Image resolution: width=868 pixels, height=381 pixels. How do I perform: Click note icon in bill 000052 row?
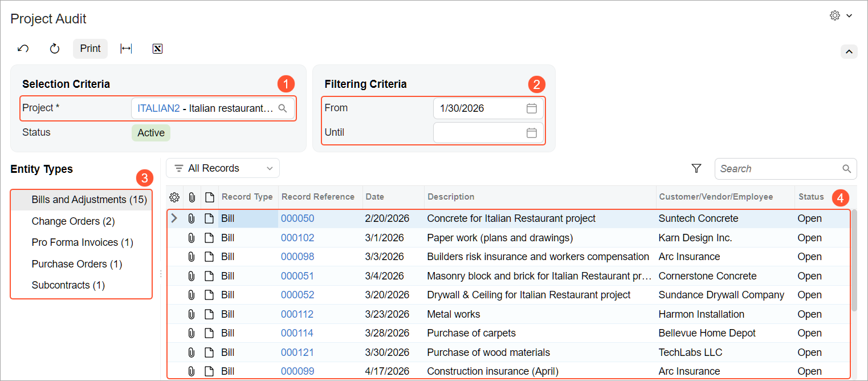click(210, 295)
